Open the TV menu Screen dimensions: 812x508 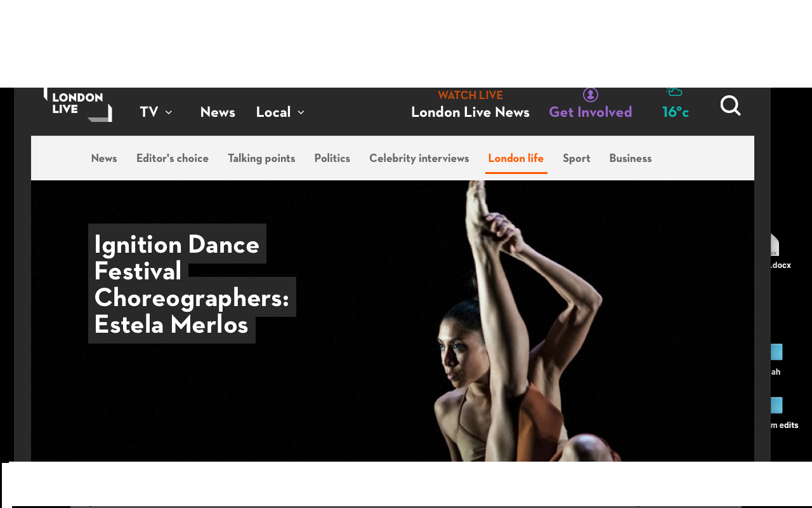(x=149, y=112)
